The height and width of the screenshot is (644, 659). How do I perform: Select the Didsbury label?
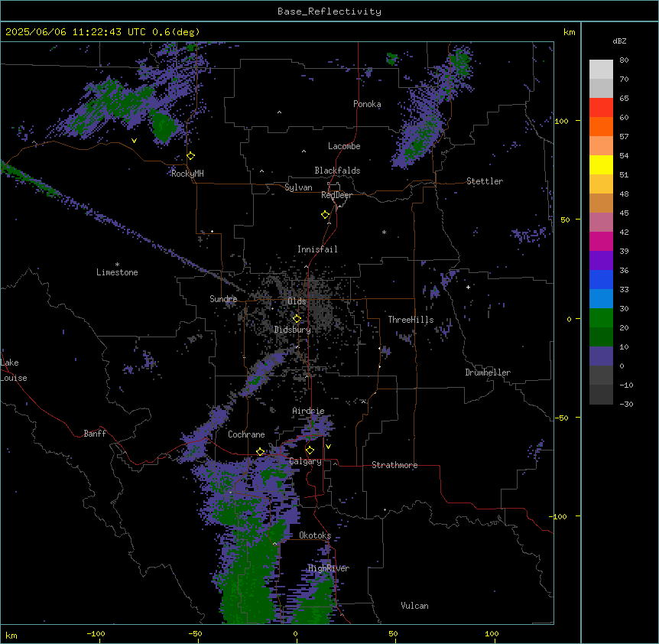tap(293, 330)
